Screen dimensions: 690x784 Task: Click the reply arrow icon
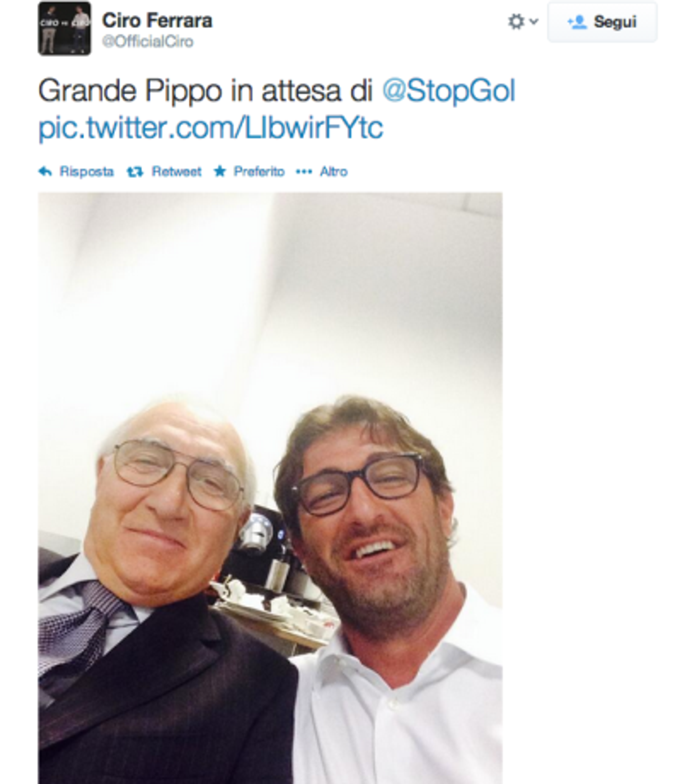45,171
